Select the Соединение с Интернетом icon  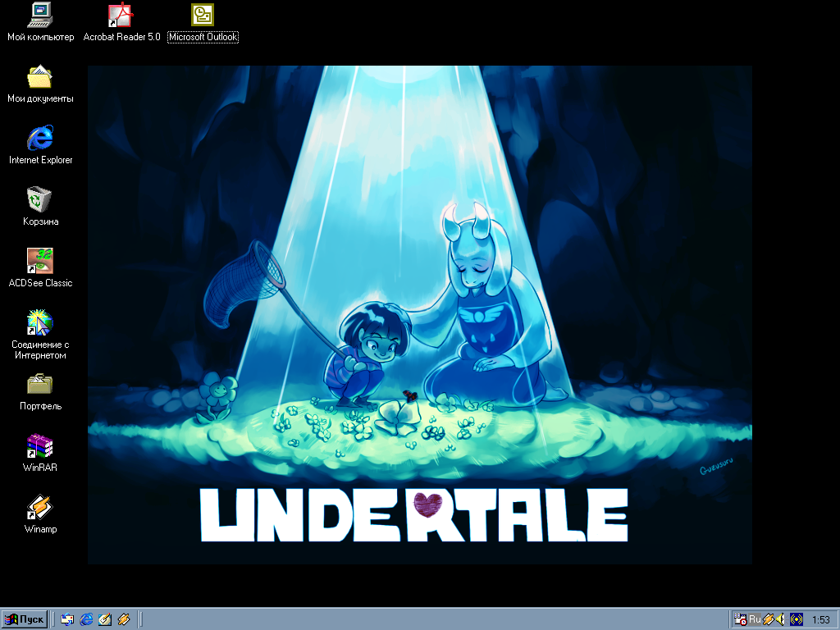40,322
